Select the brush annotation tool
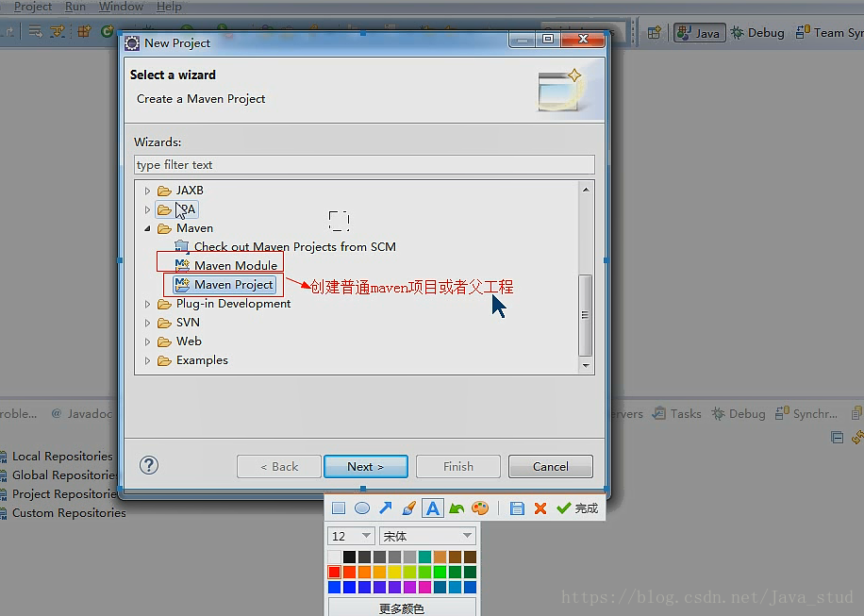 (408, 508)
